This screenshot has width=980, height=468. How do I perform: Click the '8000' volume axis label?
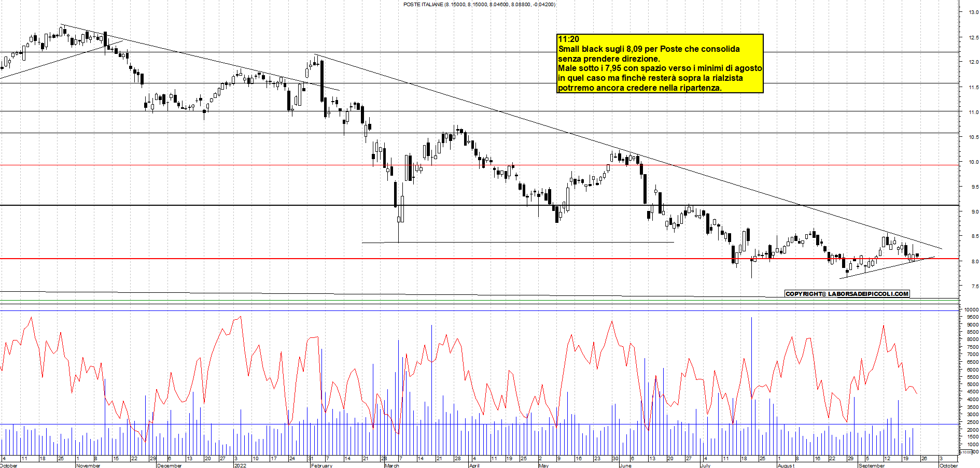point(973,340)
